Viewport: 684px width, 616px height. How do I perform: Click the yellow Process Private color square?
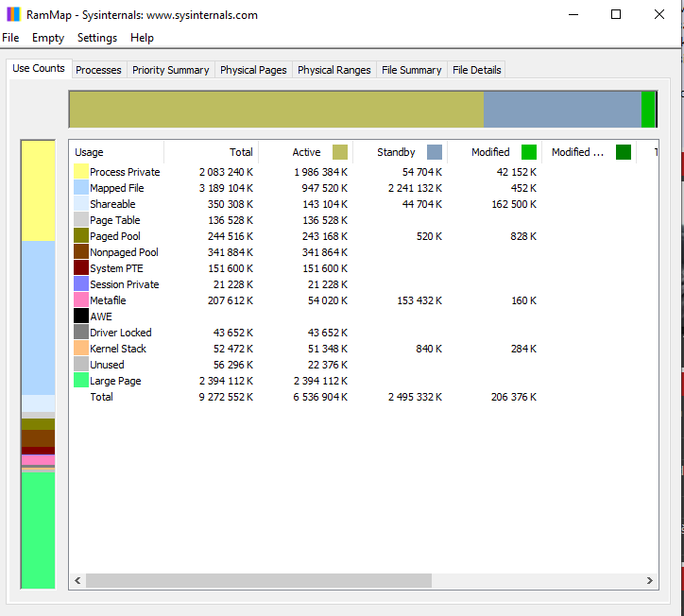81,172
